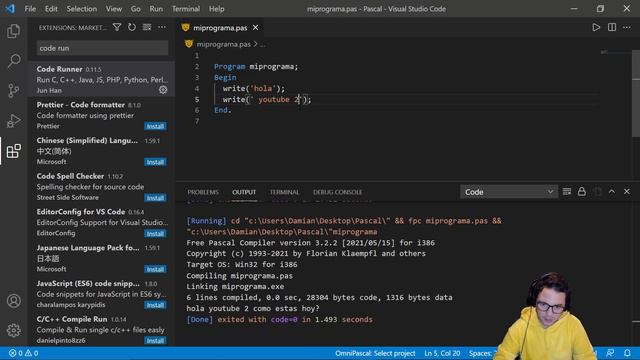Open notifications bell in status bar
Viewport: 640px width, 360px height.
tap(627, 353)
